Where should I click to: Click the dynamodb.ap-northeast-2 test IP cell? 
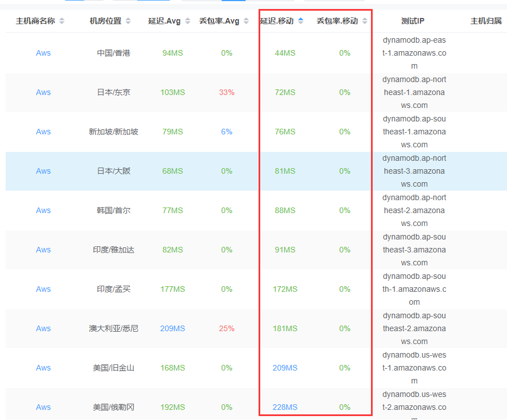414,210
